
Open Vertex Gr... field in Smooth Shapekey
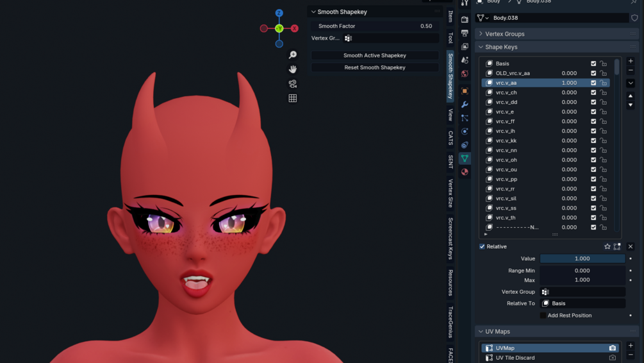click(391, 38)
